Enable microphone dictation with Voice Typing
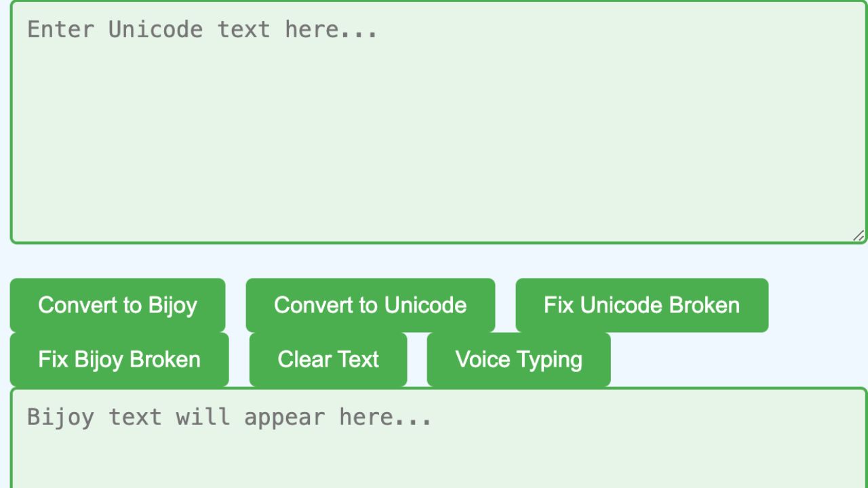Screen dimensions: 868x488 pyautogui.click(x=519, y=359)
